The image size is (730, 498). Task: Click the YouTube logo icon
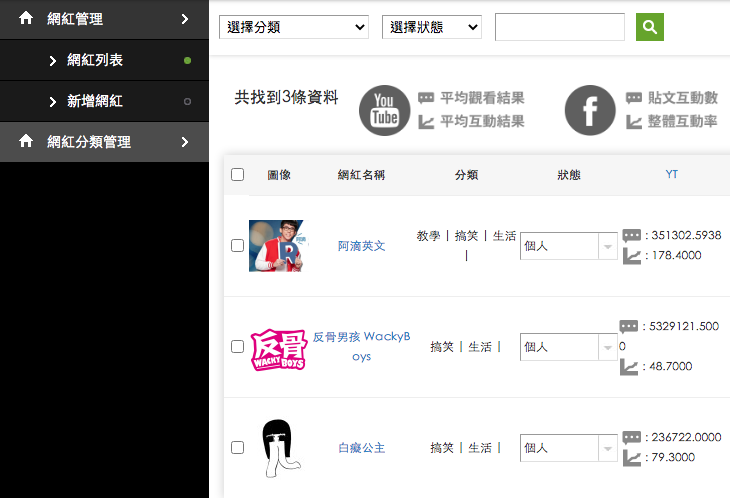[x=384, y=110]
